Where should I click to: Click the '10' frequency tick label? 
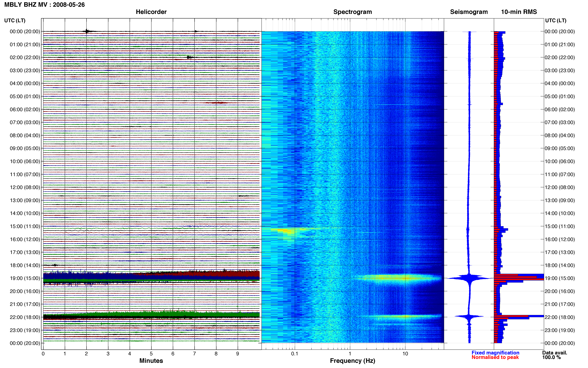405,354
